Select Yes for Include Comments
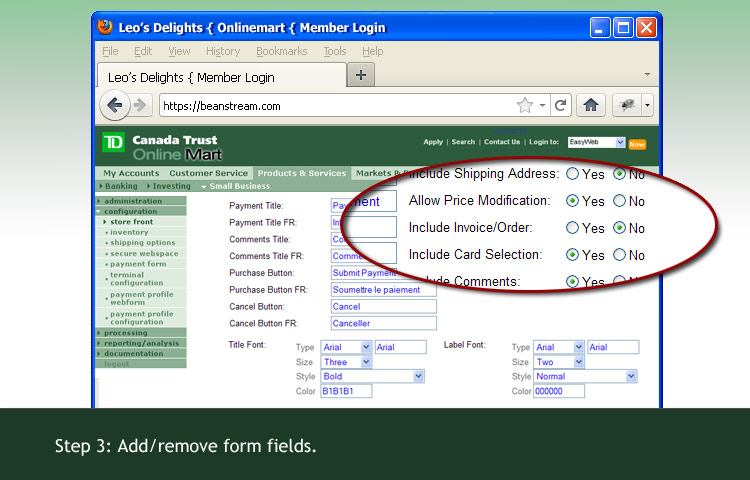 (x=572, y=282)
